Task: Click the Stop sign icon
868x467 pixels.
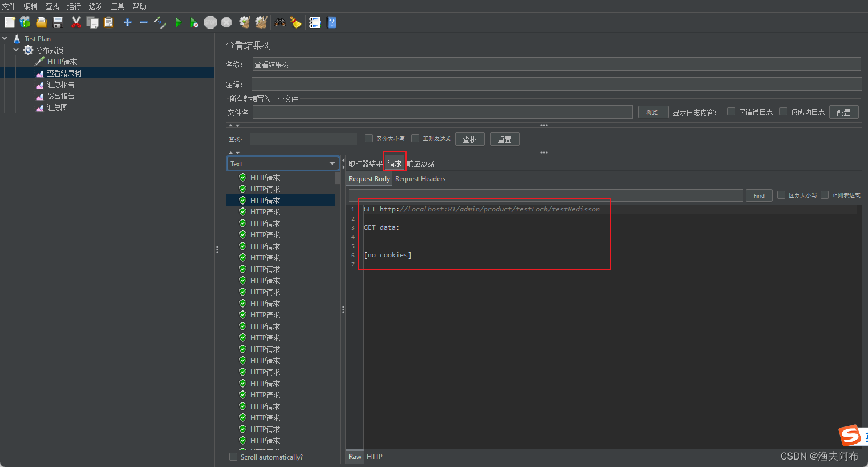Action: tap(210, 22)
